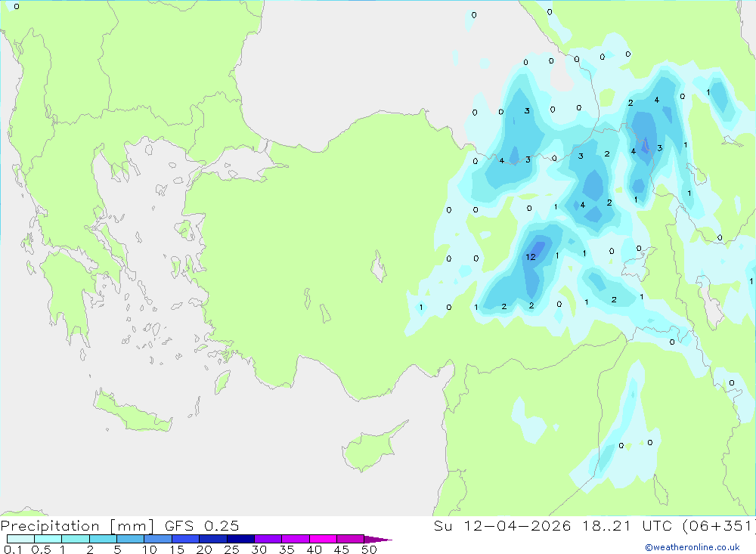Viewport: 756px width, 554px height.
Task: Click the 20–25 mm legend color swatch
Action: [213, 539]
